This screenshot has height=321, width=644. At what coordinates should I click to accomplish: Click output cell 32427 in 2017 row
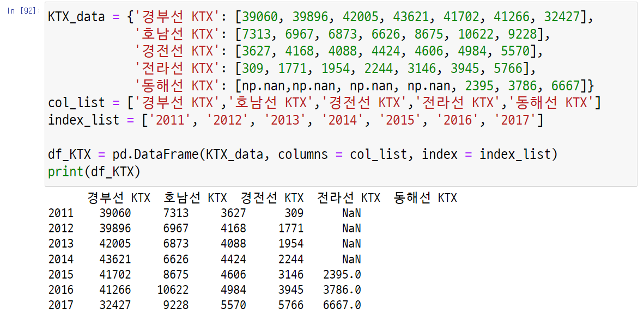[115, 305]
